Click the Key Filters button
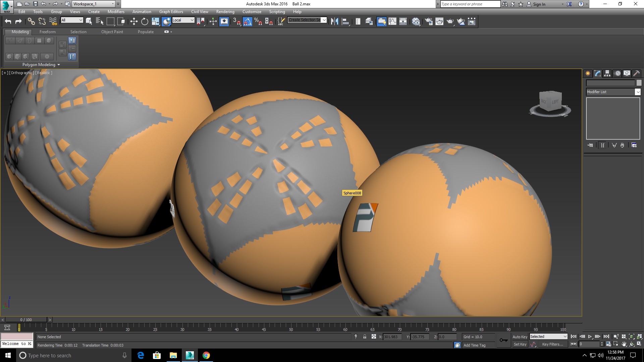Screen dimensions: 644x362 click(552, 344)
